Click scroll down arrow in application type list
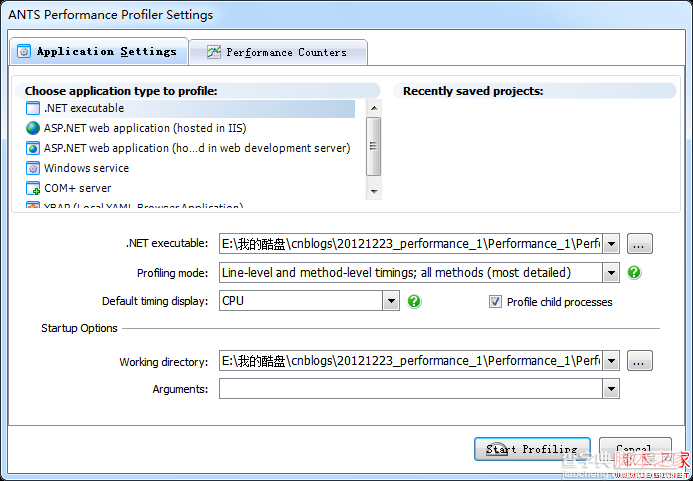693x481 pixels. (374, 191)
